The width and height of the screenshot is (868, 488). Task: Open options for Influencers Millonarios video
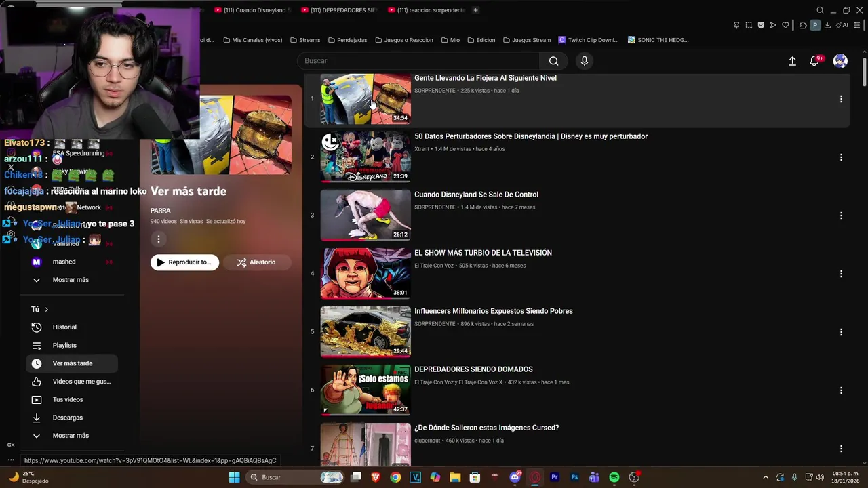click(x=841, y=332)
